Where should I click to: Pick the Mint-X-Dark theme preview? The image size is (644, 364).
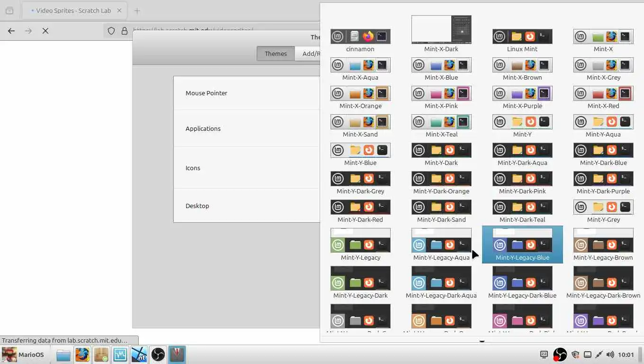441,29
